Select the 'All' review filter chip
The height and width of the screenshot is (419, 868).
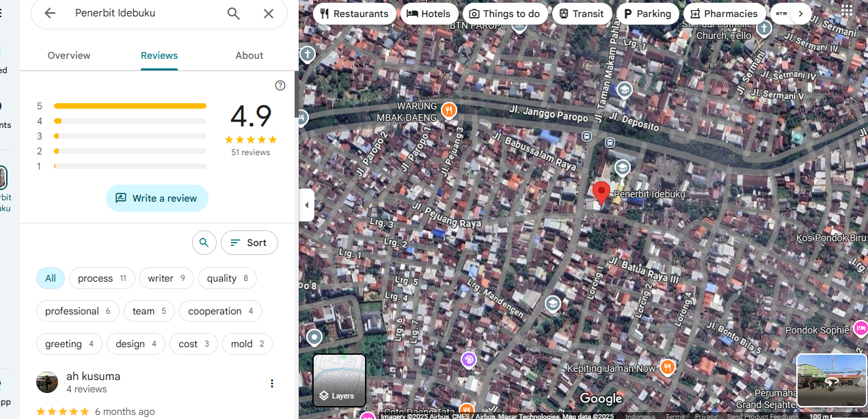(51, 278)
